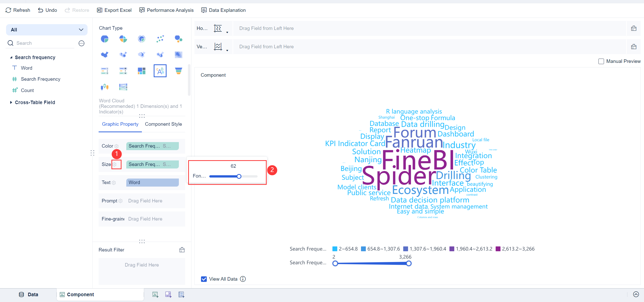Click the search input in the field panel
Screen dimensions: 644x302
click(40, 43)
